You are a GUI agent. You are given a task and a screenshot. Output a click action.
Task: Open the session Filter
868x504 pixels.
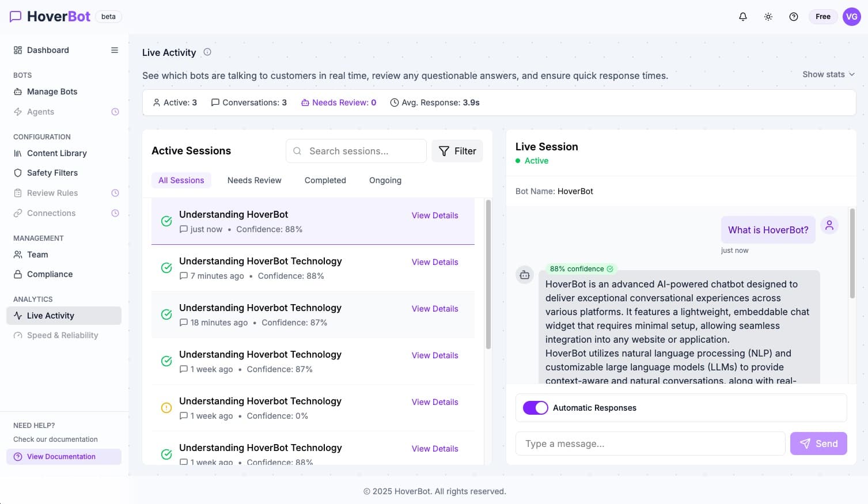[457, 151]
